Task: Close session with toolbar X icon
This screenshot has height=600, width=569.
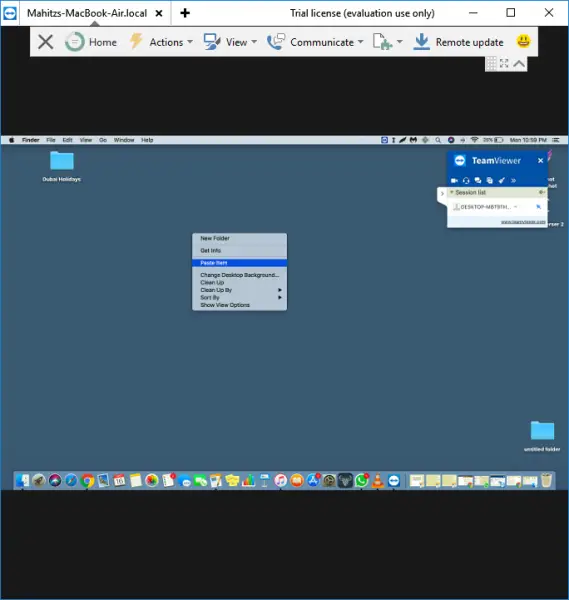Action: 46,42
